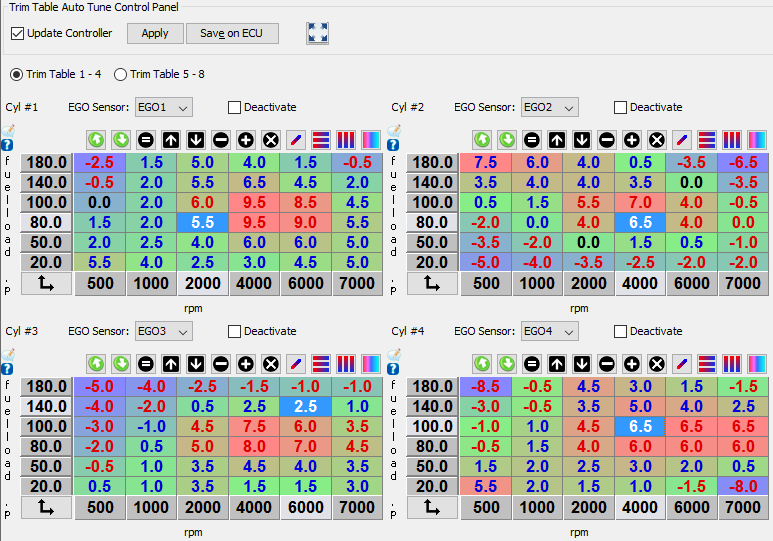773x541 pixels.
Task: Tick the Deactivate box for Cyl #4
Action: coord(620,331)
